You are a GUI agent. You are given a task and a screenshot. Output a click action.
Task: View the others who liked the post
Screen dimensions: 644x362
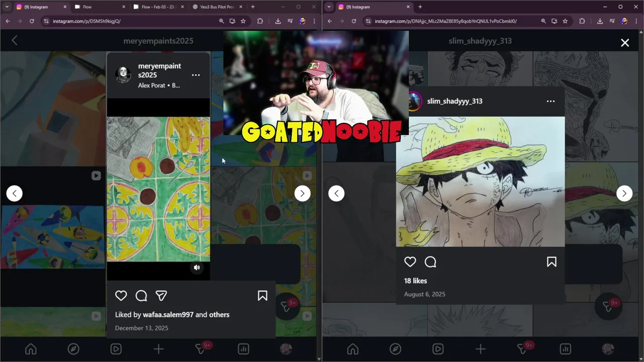219,315
